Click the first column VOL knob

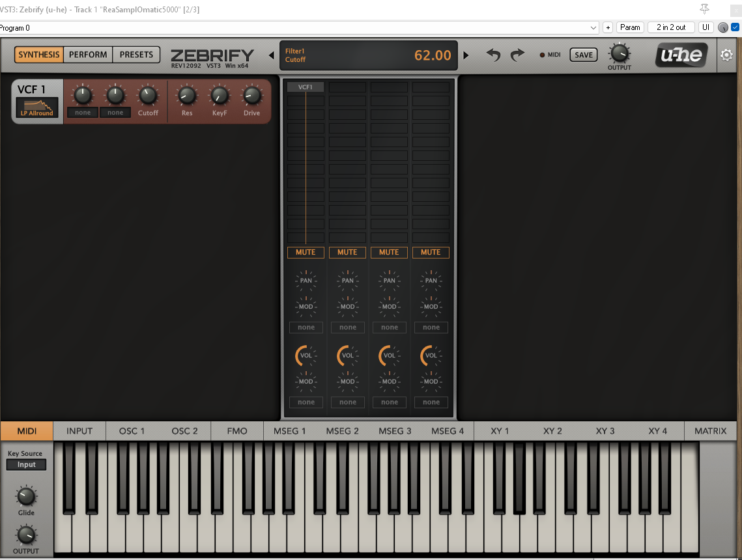pyautogui.click(x=306, y=356)
